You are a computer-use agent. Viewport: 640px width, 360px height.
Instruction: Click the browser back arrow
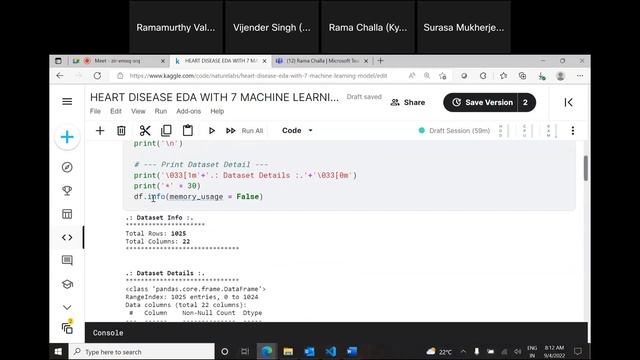click(60, 76)
